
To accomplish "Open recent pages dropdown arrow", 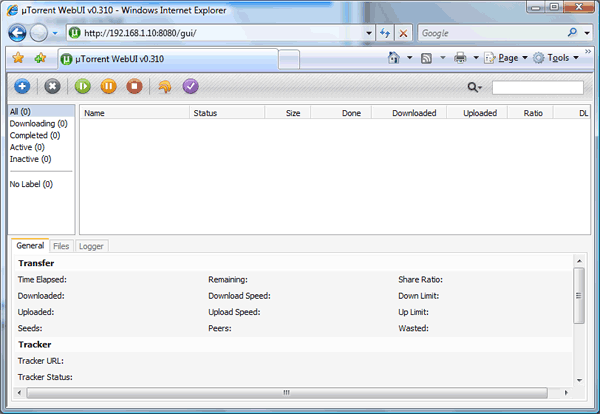I will [x=55, y=33].
